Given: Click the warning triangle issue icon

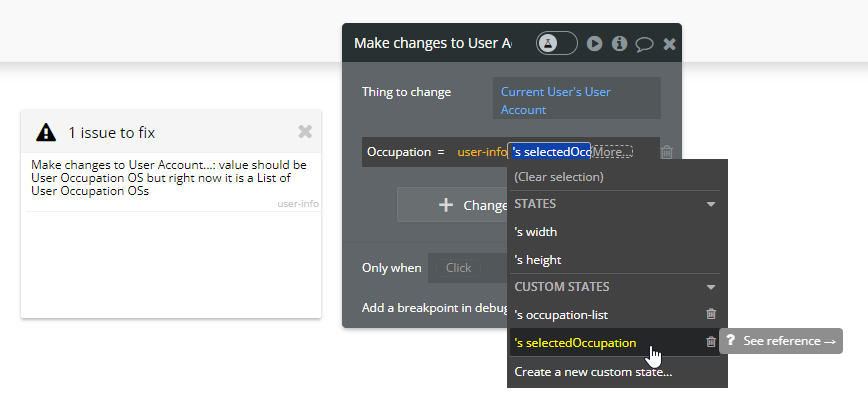Looking at the screenshot, I should pos(46,132).
